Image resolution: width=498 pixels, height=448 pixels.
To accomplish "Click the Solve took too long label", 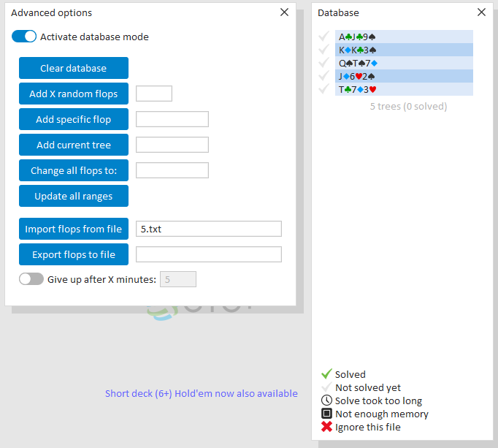I will point(378,401).
